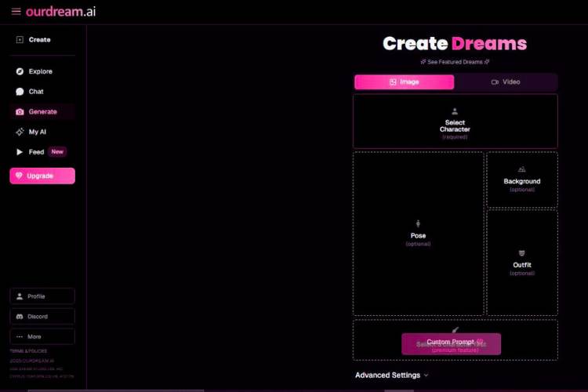Switch to the Image tab
Image resolution: width=588 pixels, height=392 pixels.
404,82
